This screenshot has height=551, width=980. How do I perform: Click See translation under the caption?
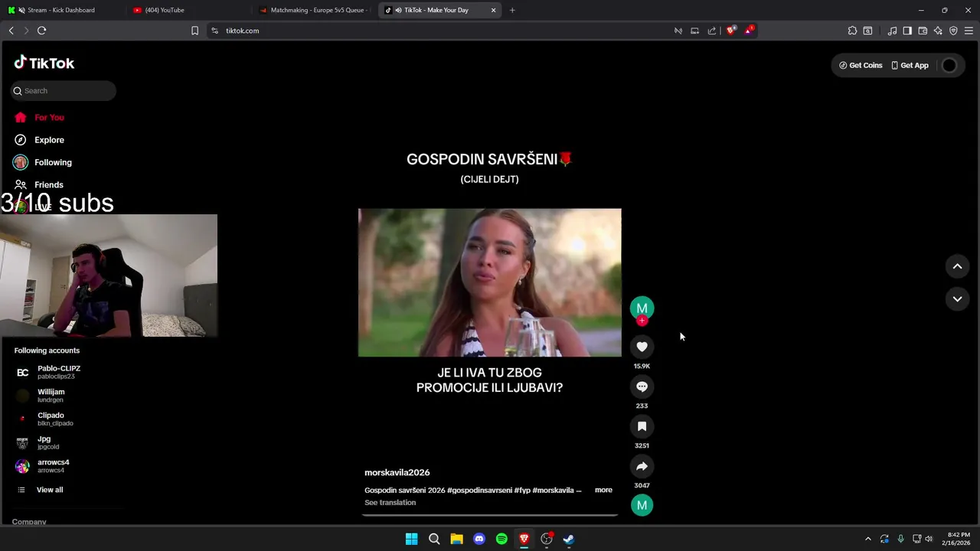coord(390,503)
